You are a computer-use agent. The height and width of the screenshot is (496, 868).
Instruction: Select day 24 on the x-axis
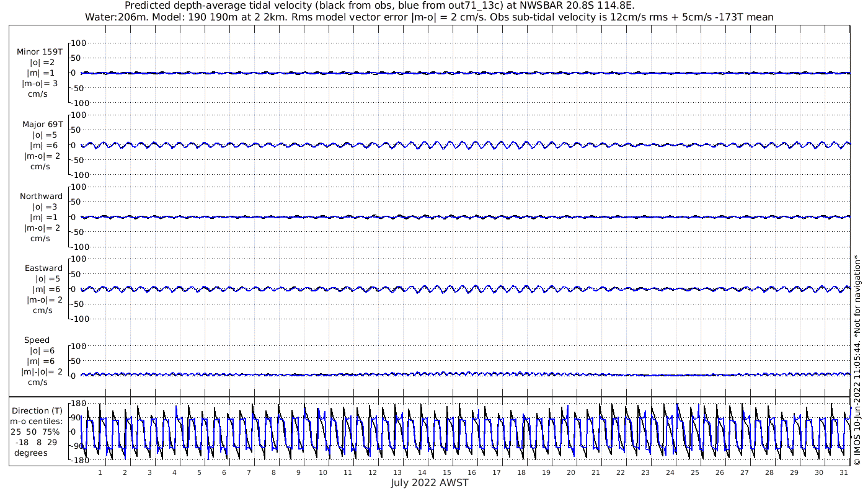click(670, 472)
